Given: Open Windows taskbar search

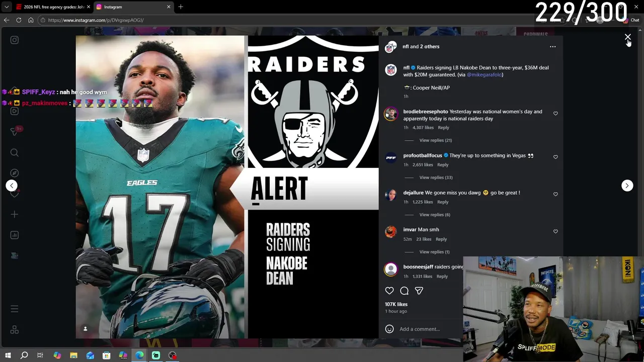Looking at the screenshot, I should [x=24, y=355].
